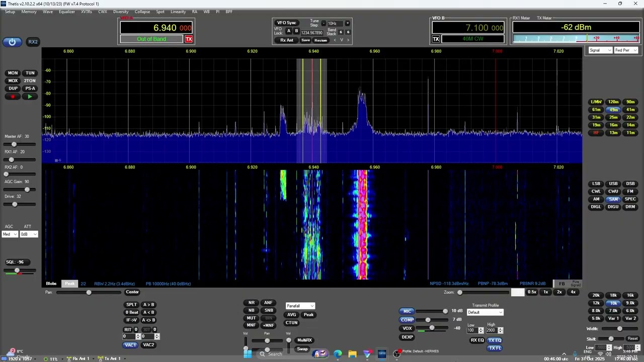
Task: Open the TX meter Fwd Pwr dropdown
Action: (626, 50)
